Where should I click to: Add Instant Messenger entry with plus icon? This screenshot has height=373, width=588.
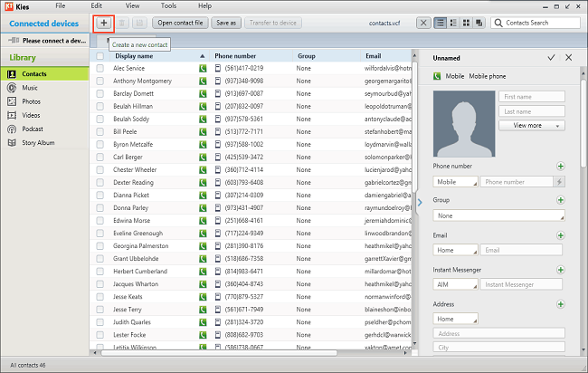560,270
